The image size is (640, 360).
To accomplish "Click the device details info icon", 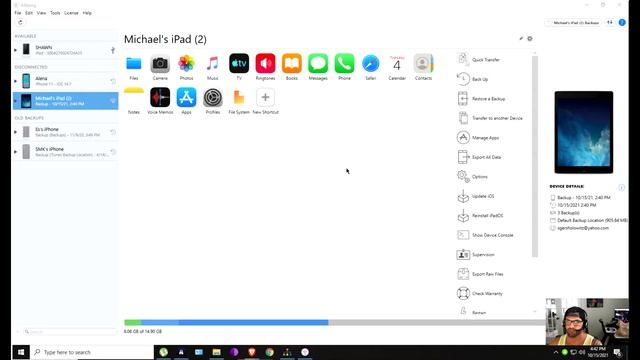I will point(621,187).
